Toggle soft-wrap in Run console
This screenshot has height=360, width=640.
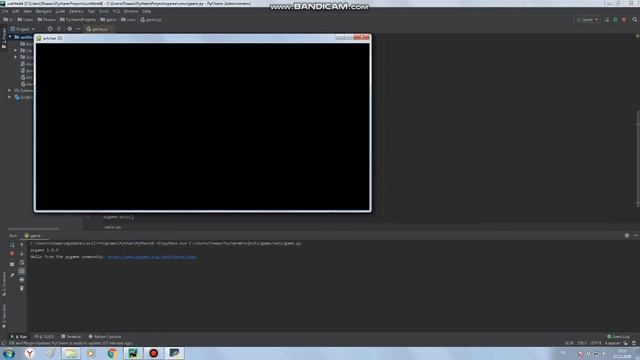[x=22, y=262]
